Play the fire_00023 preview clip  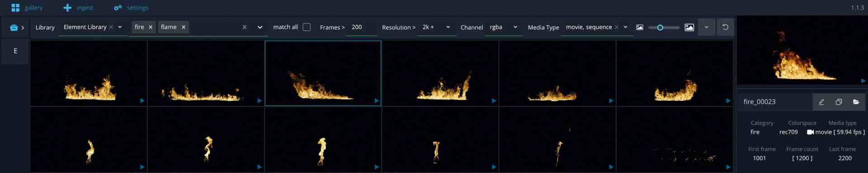[863, 80]
